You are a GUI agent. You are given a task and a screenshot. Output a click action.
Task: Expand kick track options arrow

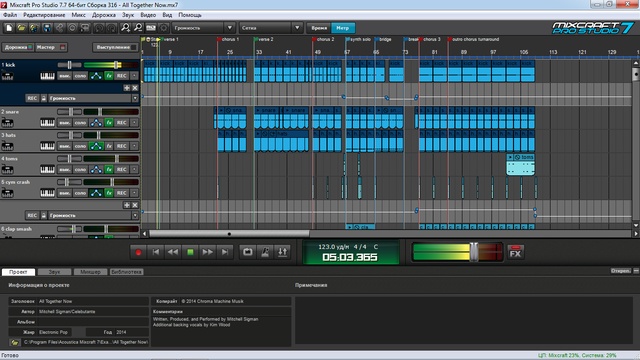point(134,76)
